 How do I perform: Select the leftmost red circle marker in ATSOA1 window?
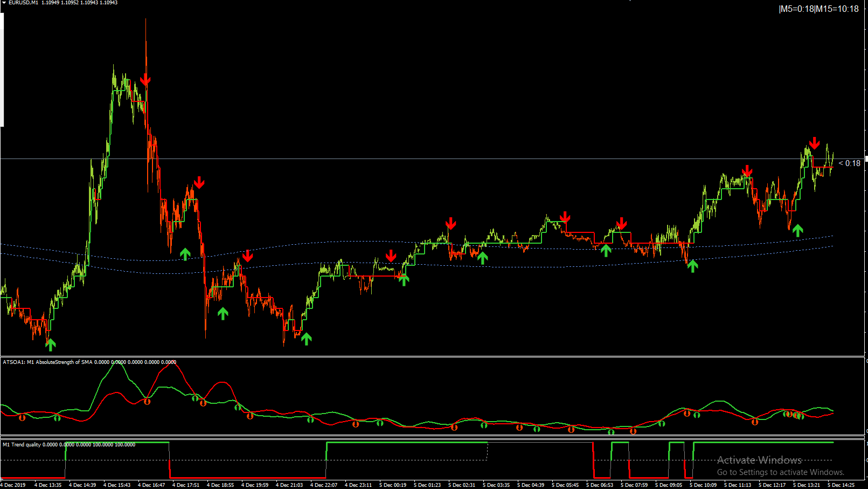[22, 417]
